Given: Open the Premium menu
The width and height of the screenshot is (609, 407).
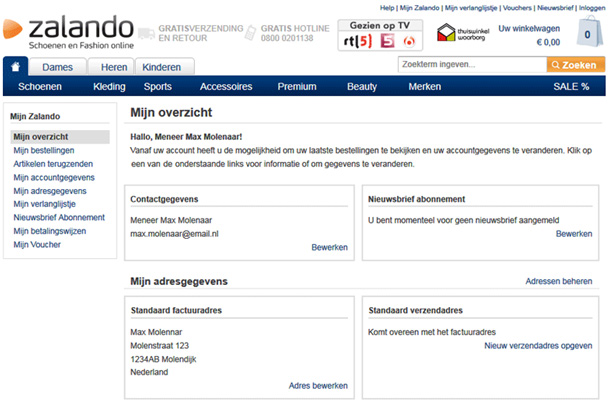Looking at the screenshot, I should [297, 86].
